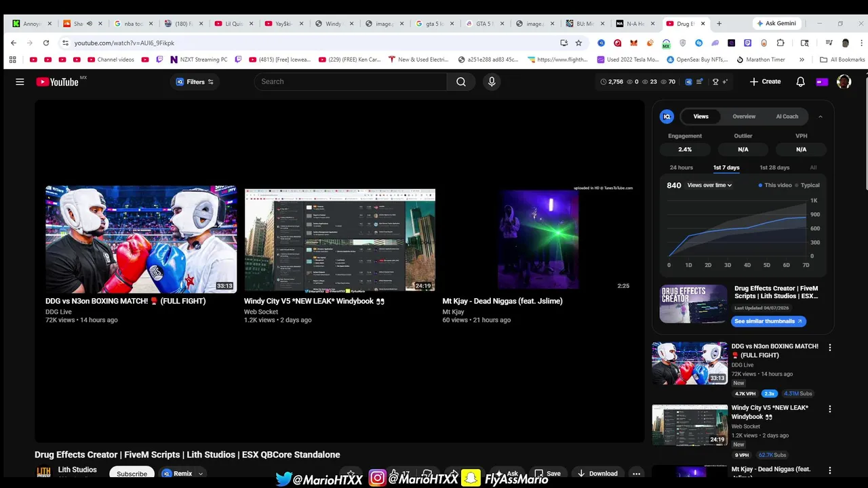The height and width of the screenshot is (488, 868).
Task: Open sidebar DDG vs N3on thumbnail
Action: pyautogui.click(x=690, y=363)
